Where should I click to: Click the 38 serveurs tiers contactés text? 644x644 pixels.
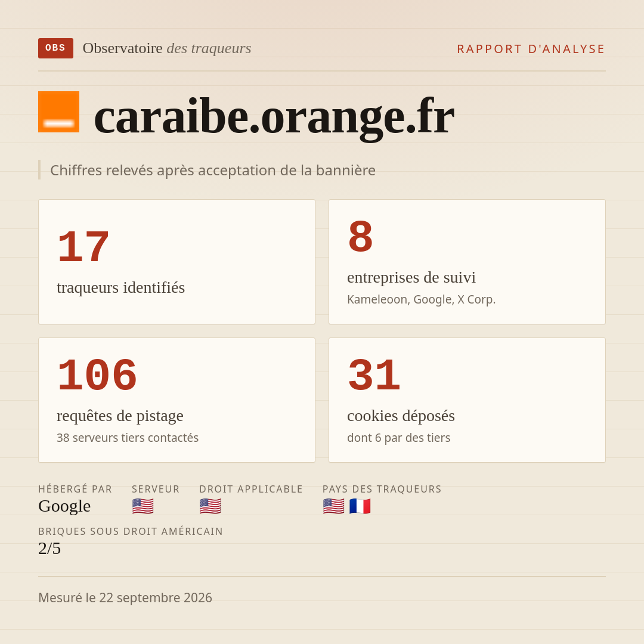point(128,438)
